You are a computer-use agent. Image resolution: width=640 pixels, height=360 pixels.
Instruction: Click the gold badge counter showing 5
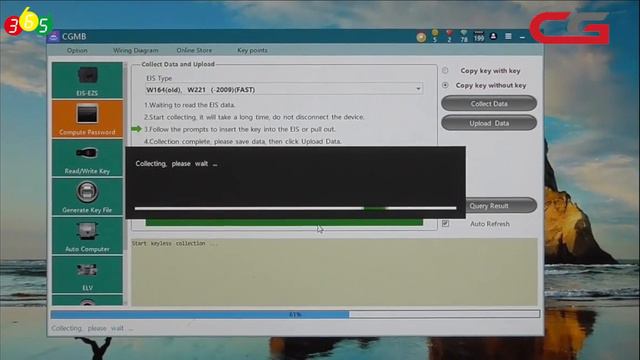435,36
